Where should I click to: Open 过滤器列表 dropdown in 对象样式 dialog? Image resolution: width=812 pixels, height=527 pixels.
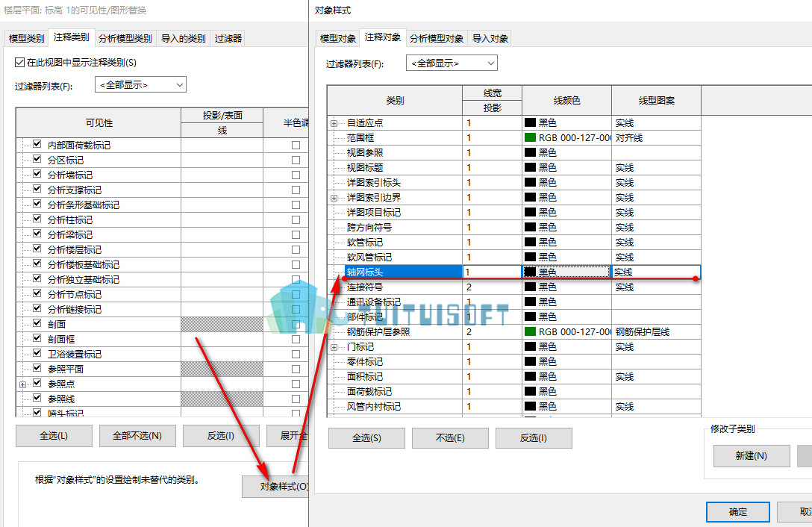452,63
